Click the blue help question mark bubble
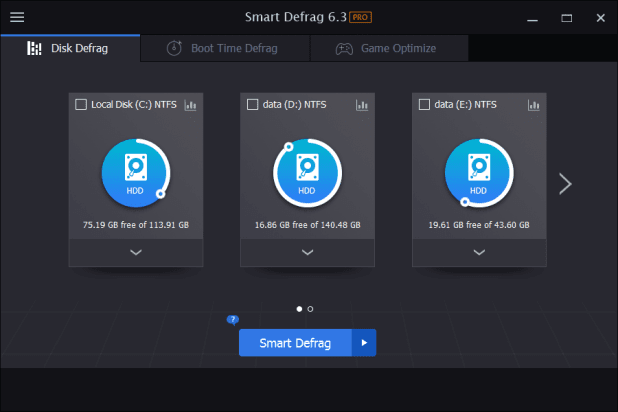Image resolution: width=618 pixels, height=412 pixels. 233,320
